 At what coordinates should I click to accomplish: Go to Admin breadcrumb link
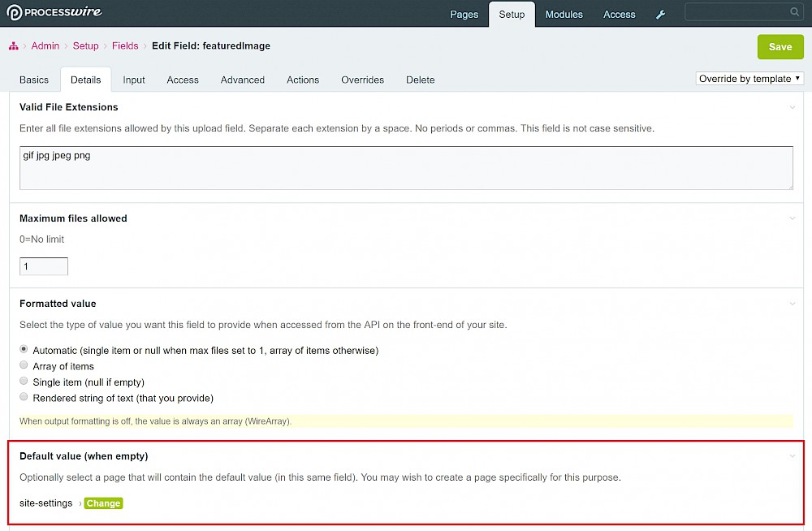45,45
